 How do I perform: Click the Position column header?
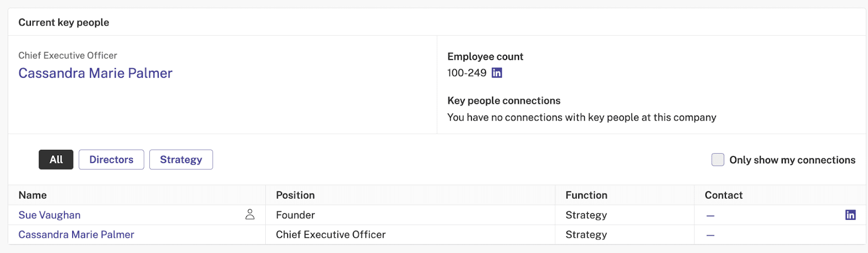click(x=295, y=195)
